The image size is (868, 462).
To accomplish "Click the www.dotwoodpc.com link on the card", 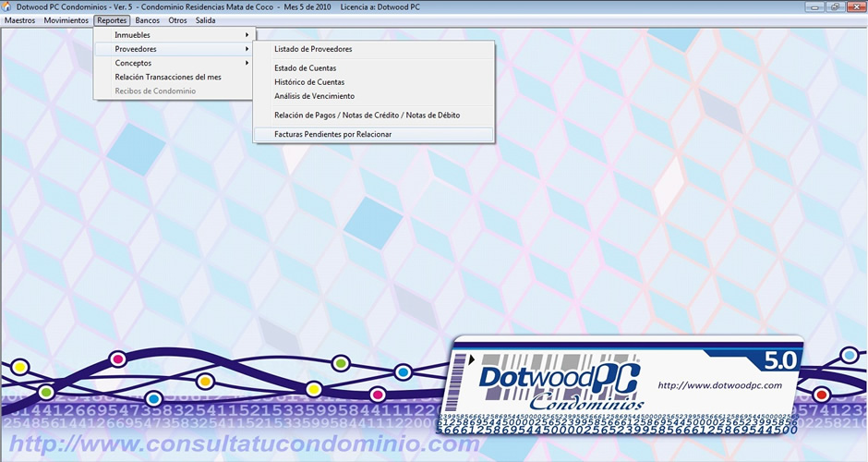I will tap(719, 385).
